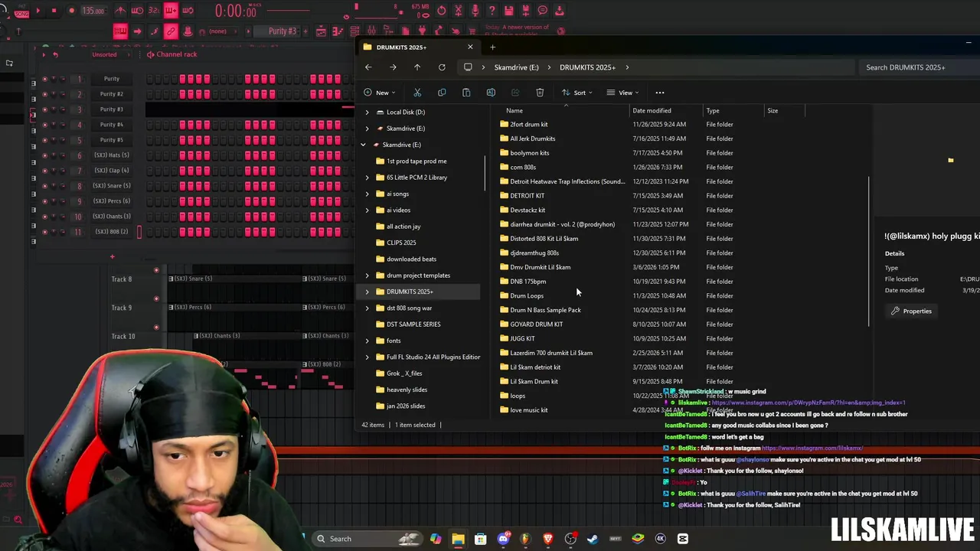The height and width of the screenshot is (551, 980).
Task: Click Skamdrive (E:) in the address breadcrumb
Action: point(517,67)
